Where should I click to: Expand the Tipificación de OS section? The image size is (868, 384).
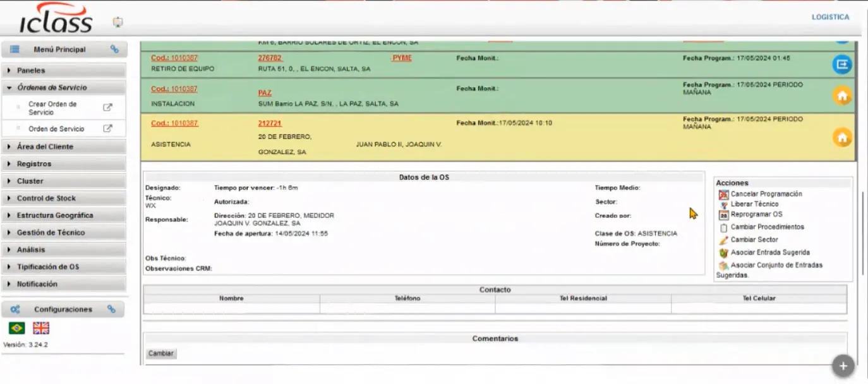[x=64, y=267]
